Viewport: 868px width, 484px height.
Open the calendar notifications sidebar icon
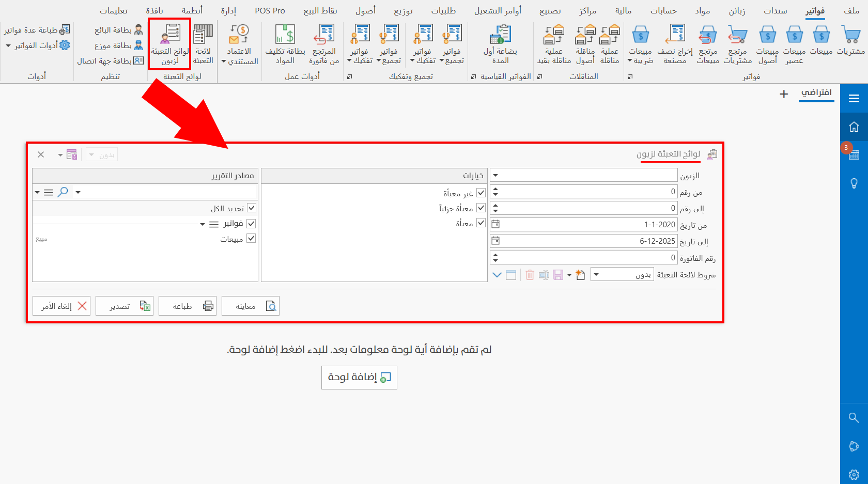tap(854, 154)
